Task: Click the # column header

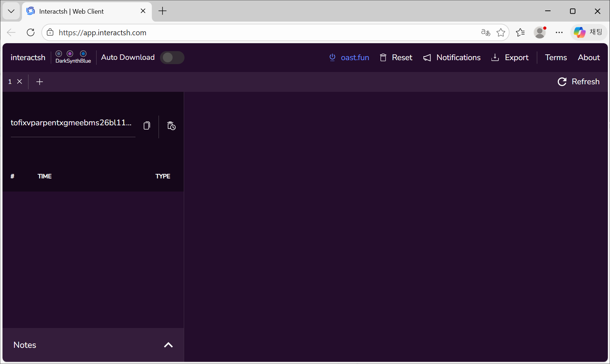Action: pyautogui.click(x=12, y=176)
